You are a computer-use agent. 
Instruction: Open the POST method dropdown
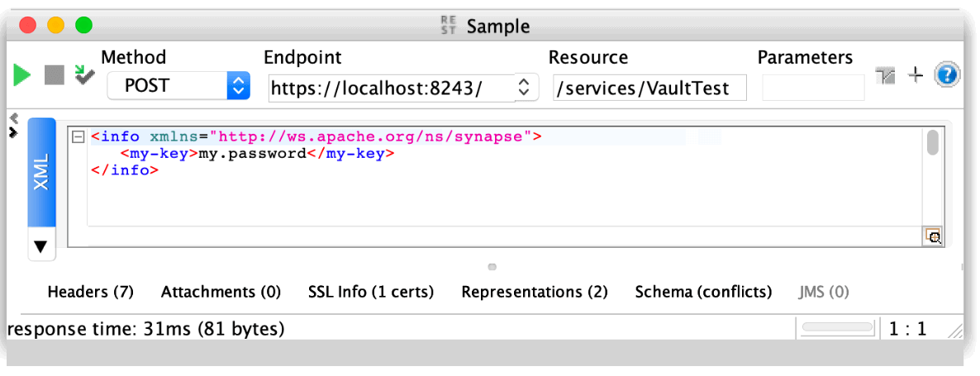pos(238,86)
